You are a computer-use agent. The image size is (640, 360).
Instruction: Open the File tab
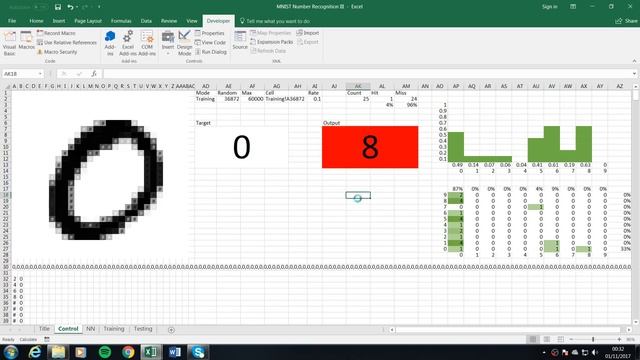tap(12, 21)
